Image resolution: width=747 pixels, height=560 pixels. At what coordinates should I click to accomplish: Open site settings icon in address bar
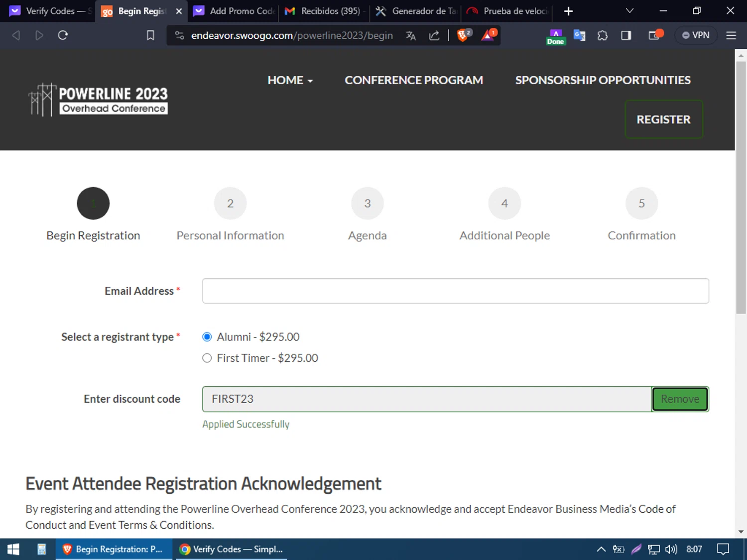click(180, 35)
